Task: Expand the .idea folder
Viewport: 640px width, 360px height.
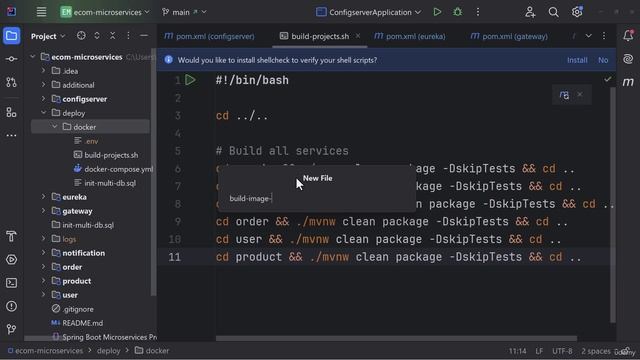Action: click(x=44, y=71)
